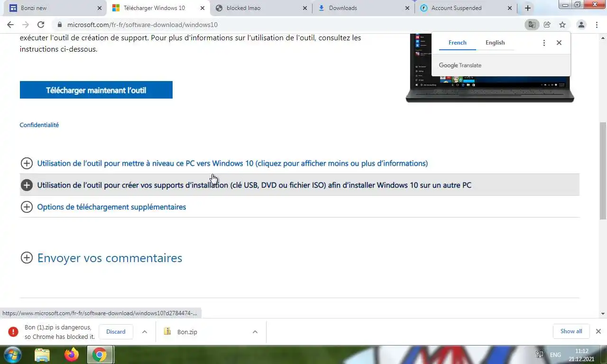Viewport: 607px width, 364px height.
Task: Open the Google Translate icon in address bar
Action: (x=532, y=25)
